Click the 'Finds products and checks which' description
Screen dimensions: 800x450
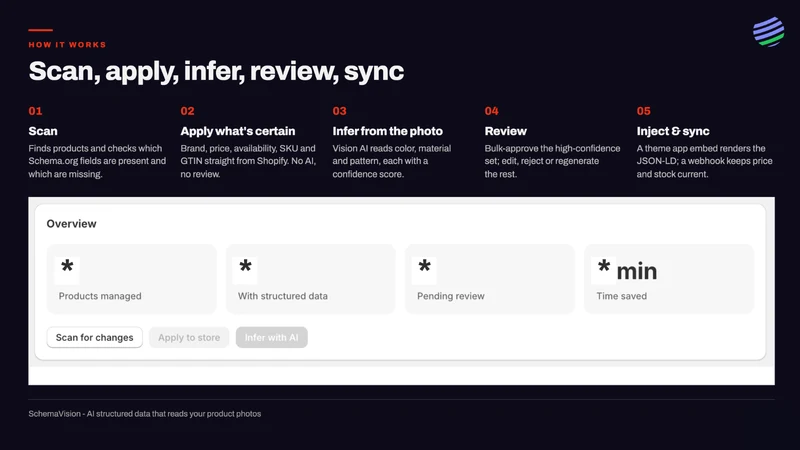point(97,161)
